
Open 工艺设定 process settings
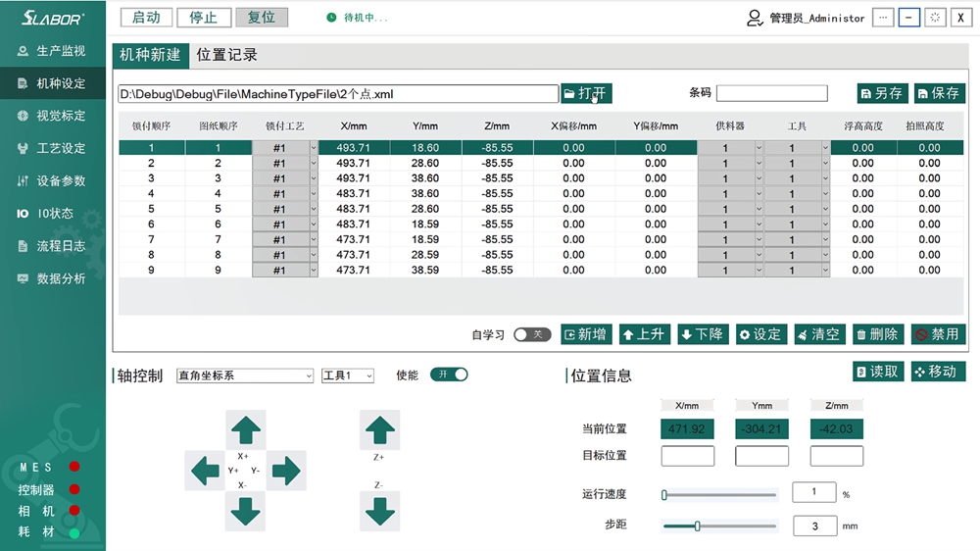pyautogui.click(x=53, y=148)
